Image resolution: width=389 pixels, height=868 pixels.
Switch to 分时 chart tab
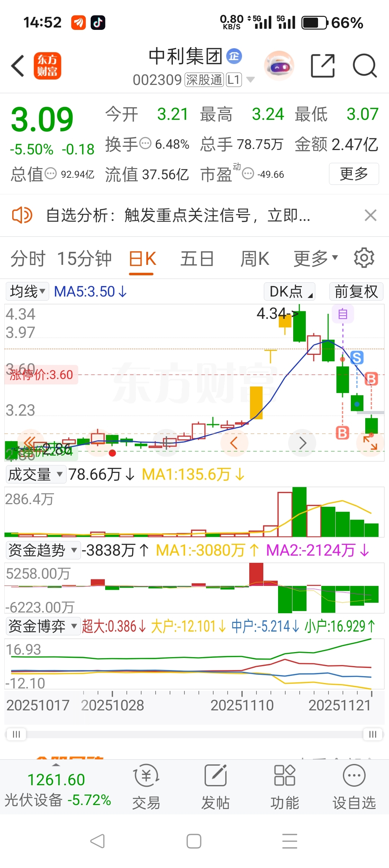[x=28, y=259]
